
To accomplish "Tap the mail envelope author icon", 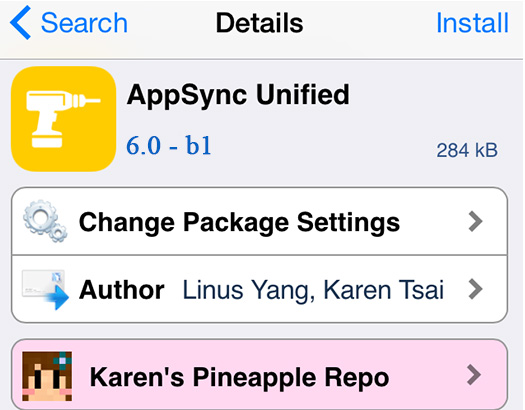I will (x=45, y=290).
